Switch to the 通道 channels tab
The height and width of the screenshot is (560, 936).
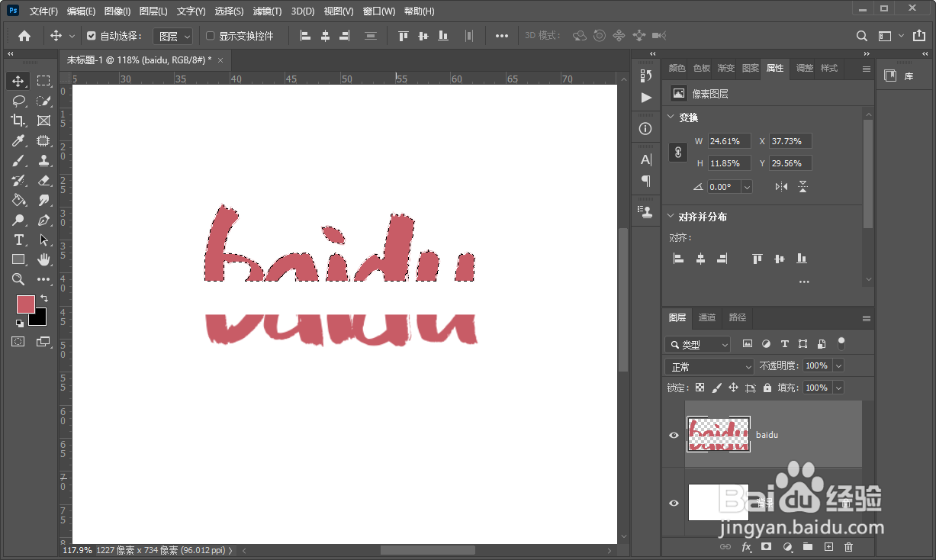click(707, 317)
